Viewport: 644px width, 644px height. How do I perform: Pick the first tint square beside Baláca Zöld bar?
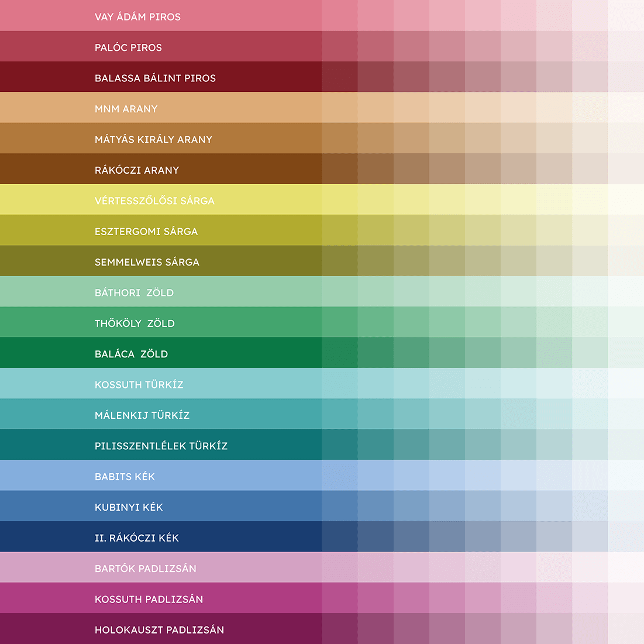tap(340, 352)
